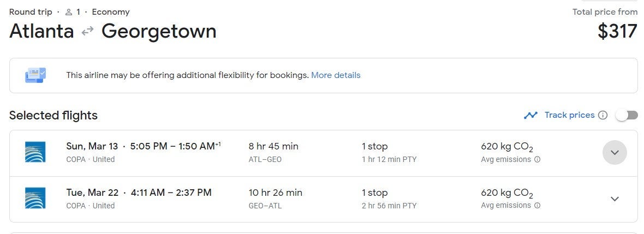This screenshot has width=644, height=234.
Task: Click the booking flexibility notice icon
Action: (x=35, y=75)
